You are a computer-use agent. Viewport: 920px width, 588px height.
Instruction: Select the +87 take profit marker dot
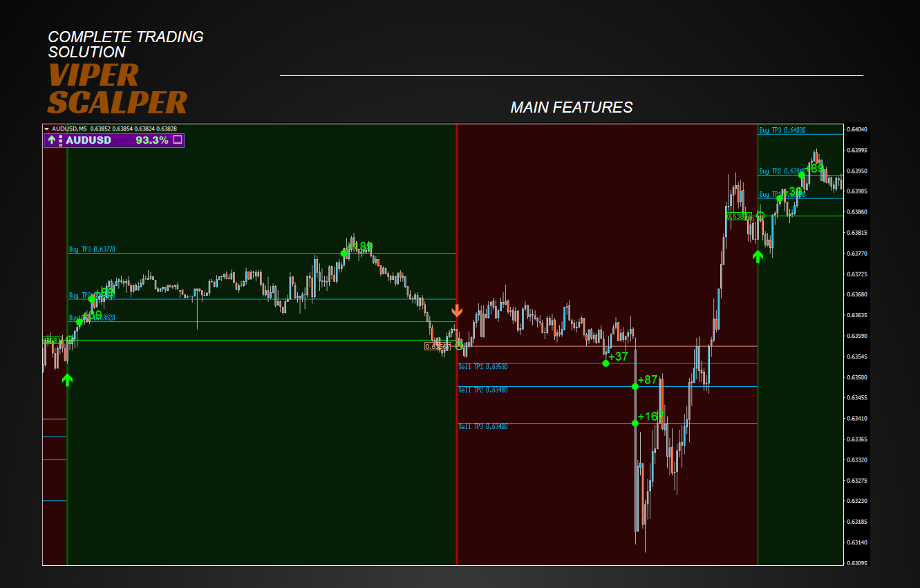[635, 386]
